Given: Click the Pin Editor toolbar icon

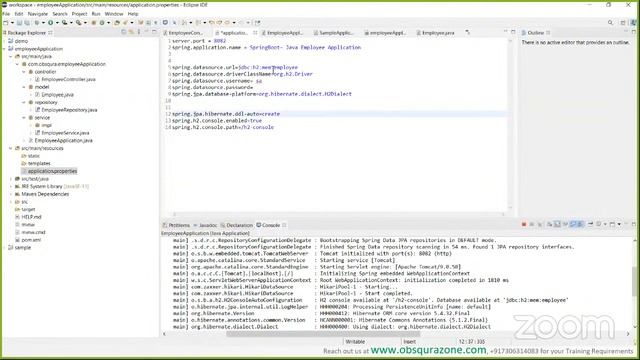Looking at the screenshot, I should point(258,23).
